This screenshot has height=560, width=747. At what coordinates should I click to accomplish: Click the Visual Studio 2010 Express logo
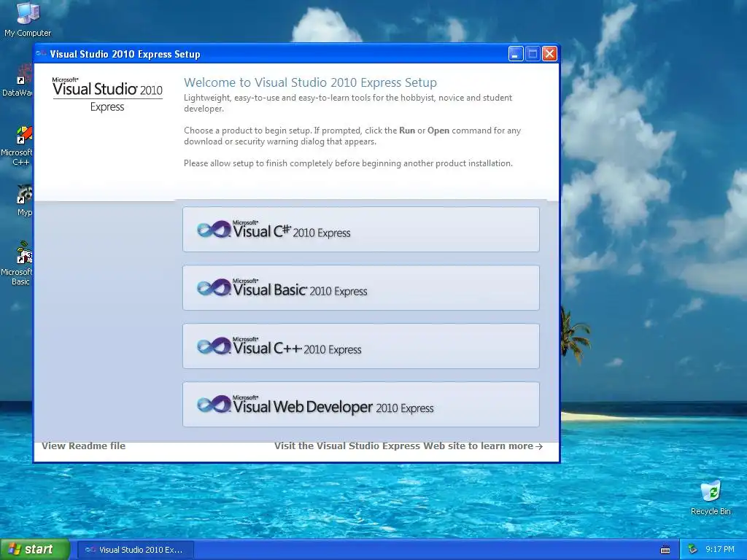[107, 95]
